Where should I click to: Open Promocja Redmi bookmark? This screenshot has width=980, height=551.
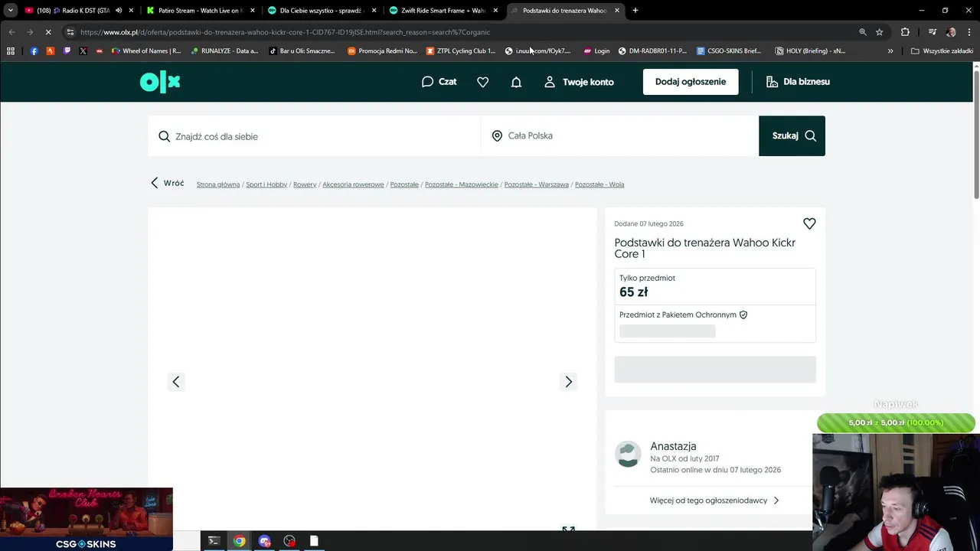click(x=382, y=51)
